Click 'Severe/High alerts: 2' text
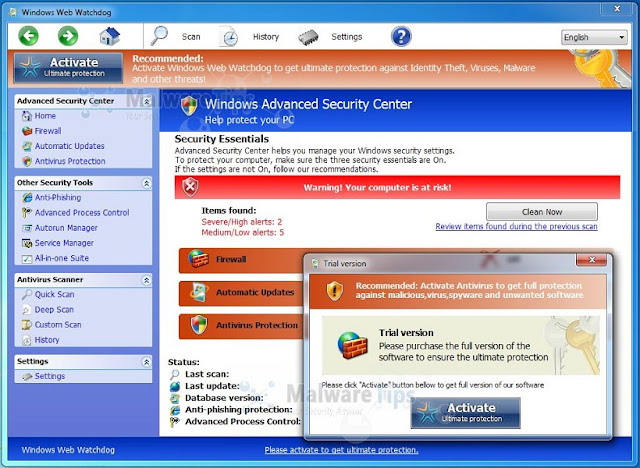640x468 pixels. 242,222
